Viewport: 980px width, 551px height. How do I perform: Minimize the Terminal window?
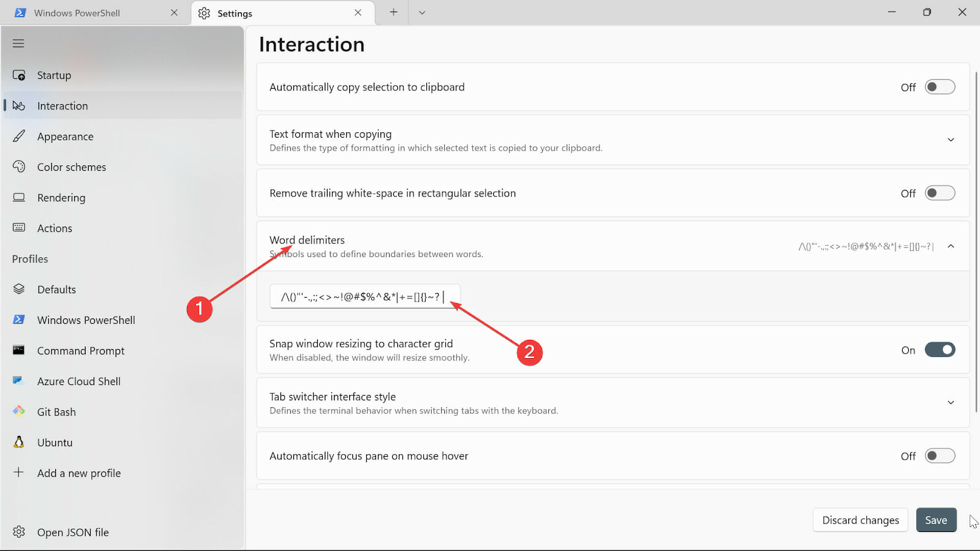[x=892, y=12]
